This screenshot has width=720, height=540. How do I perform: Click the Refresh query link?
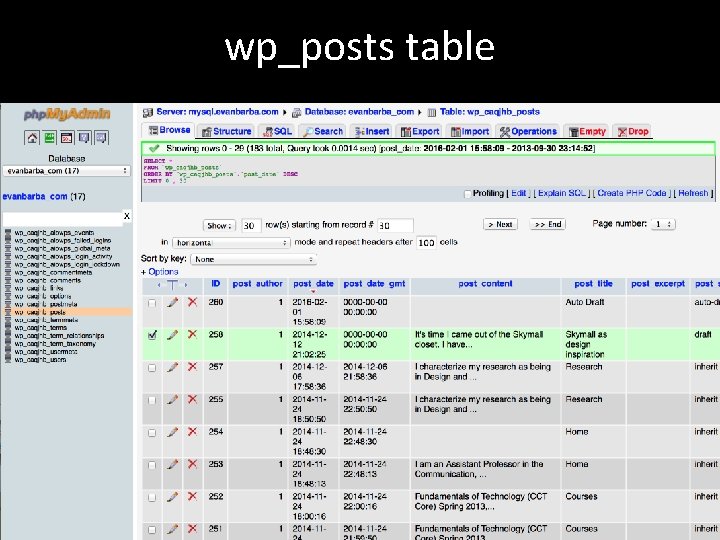pyautogui.click(x=693, y=193)
